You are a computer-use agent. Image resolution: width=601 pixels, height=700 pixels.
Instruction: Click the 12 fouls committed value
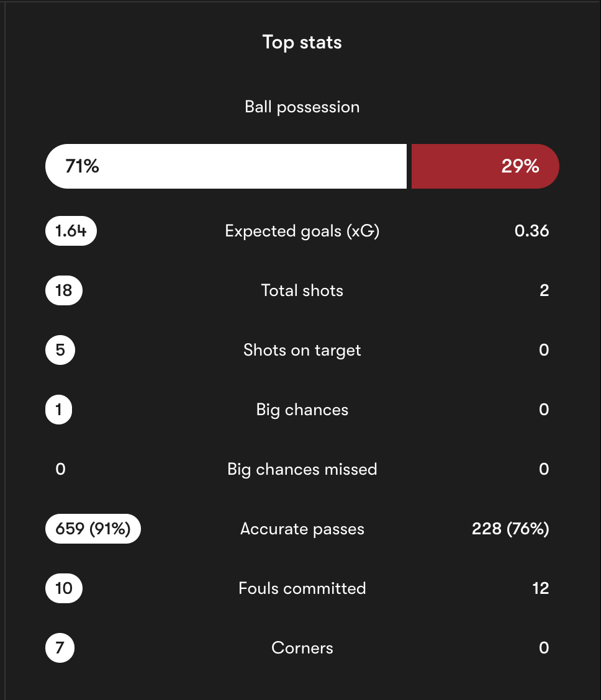pyautogui.click(x=540, y=588)
